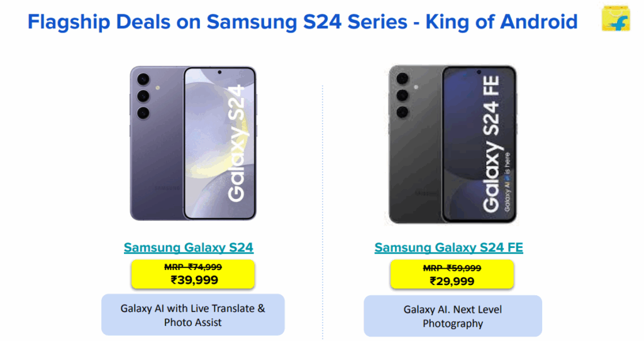
Task: Click middle rear camera lens on violet S24
Action: [142, 96]
